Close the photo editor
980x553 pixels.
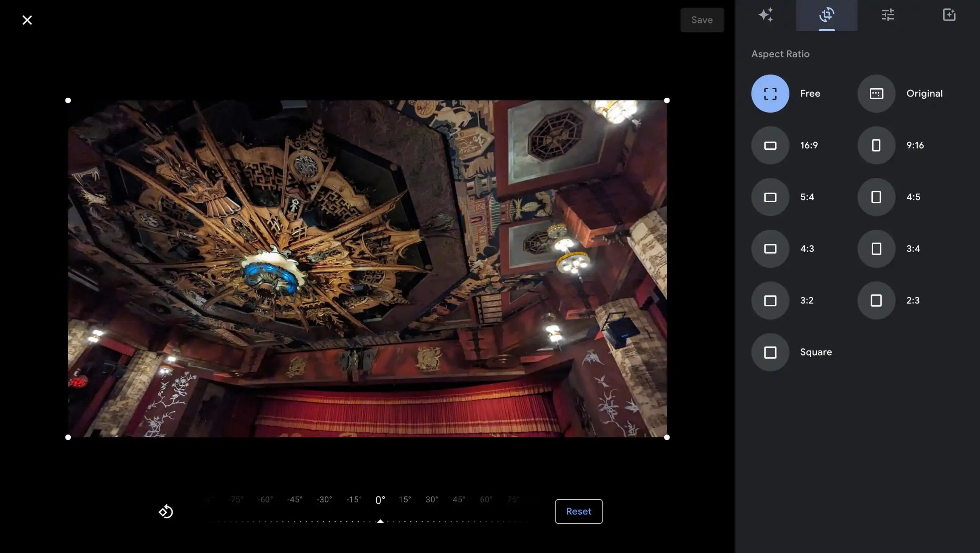pyautogui.click(x=27, y=20)
